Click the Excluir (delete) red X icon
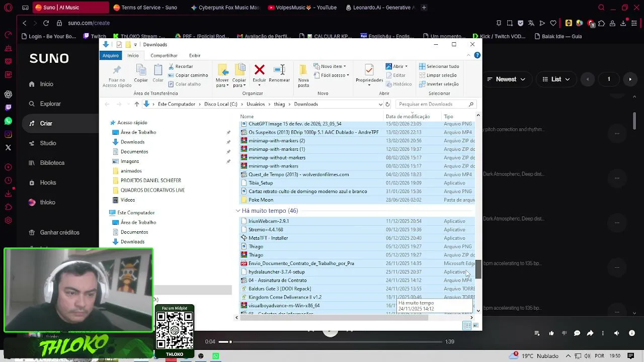 [259, 69]
